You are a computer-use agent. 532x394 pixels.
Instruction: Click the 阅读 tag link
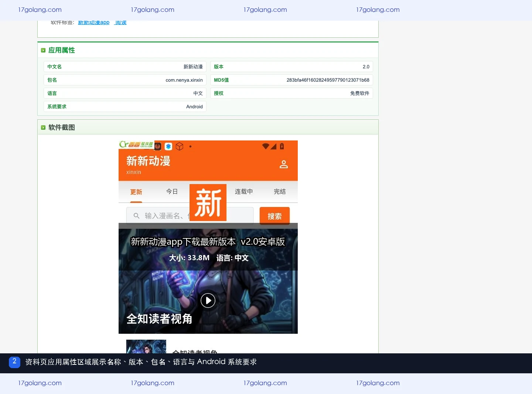tap(121, 23)
